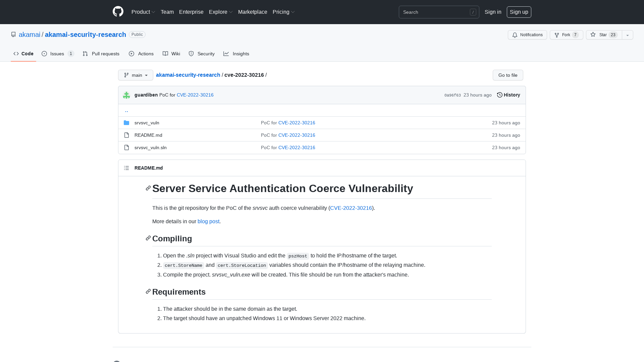Image resolution: width=644 pixels, height=362 pixels.
Task: Click guardiben's avatar on the commit row
Action: click(x=126, y=95)
